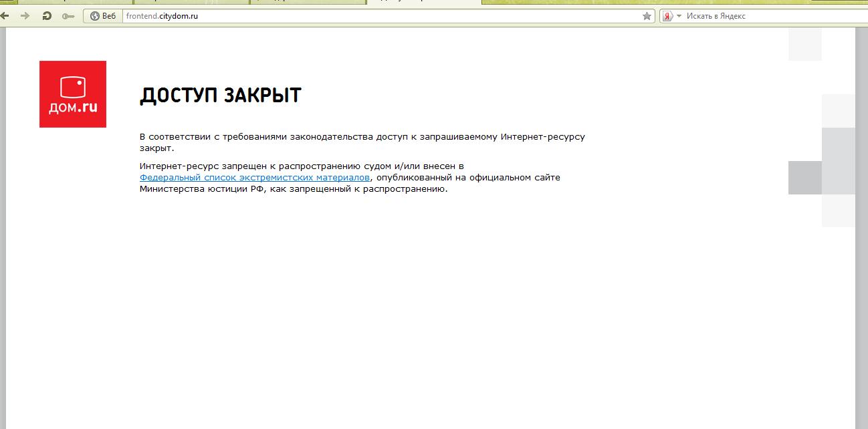868x429 pixels.
Task: Click the text Министерства юстиции РФ
Action: 202,189
